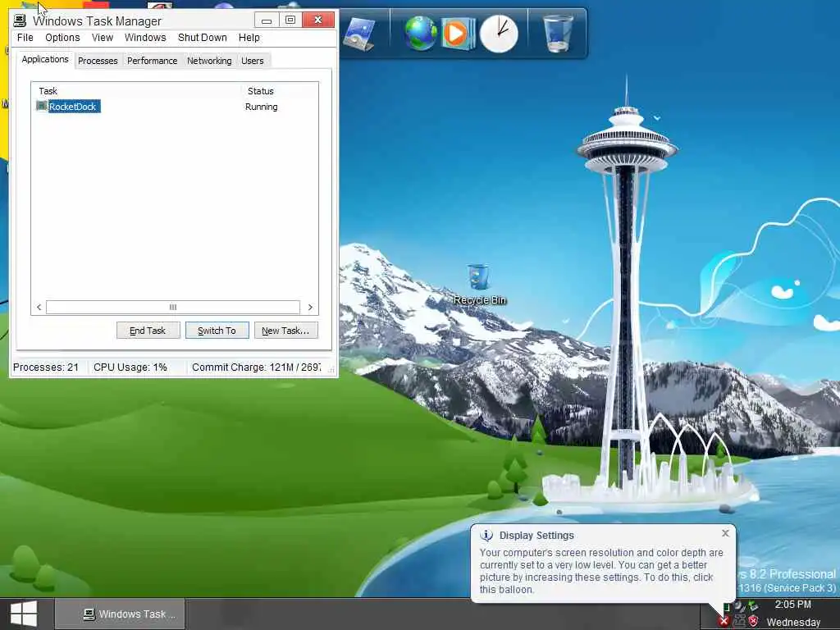This screenshot has height=630, width=840.
Task: Open the Recycle Bin desktop icon
Action: pos(478,285)
